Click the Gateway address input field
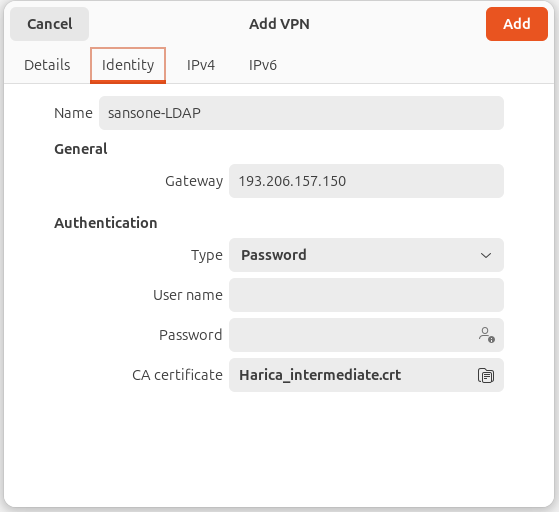559x512 pixels. [366, 181]
